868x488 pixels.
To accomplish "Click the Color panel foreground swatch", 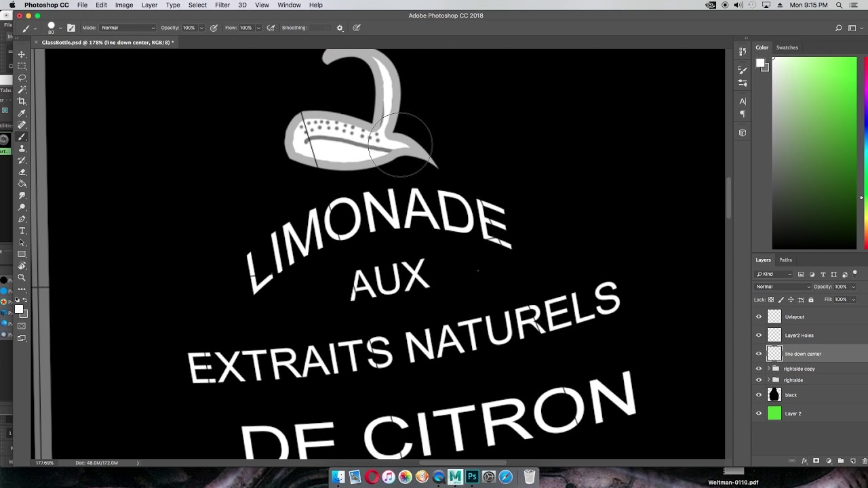I will (x=760, y=63).
